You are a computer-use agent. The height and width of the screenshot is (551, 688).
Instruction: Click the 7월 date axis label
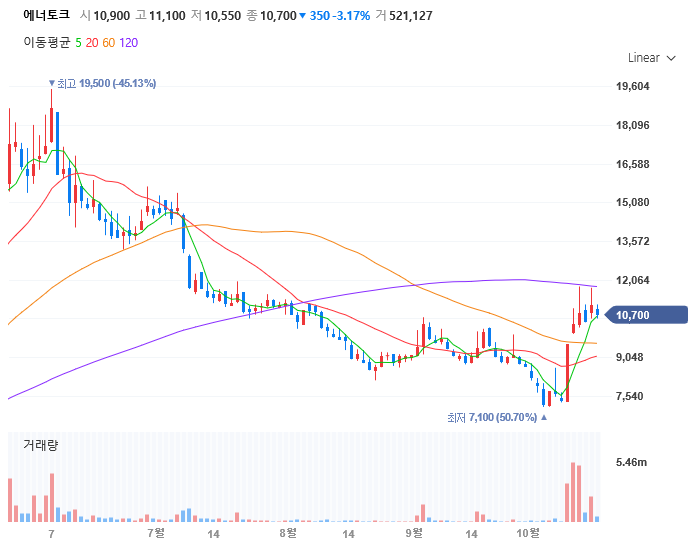point(156,533)
